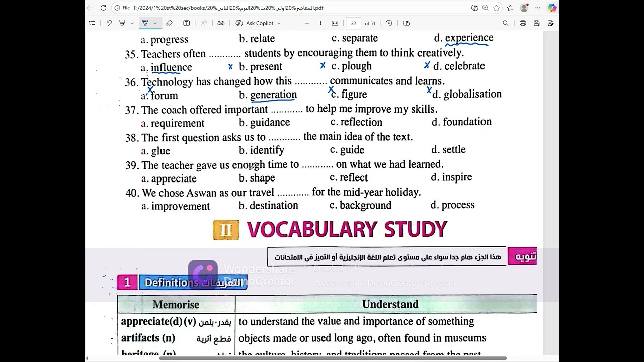Click answer 'b. identify' in question 38

(x=262, y=150)
